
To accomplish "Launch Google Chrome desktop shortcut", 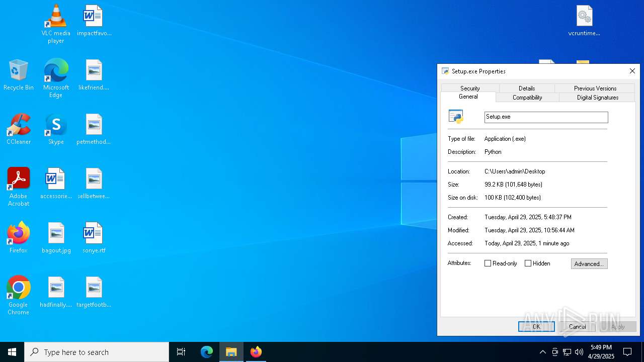I will pyautogui.click(x=19, y=295).
